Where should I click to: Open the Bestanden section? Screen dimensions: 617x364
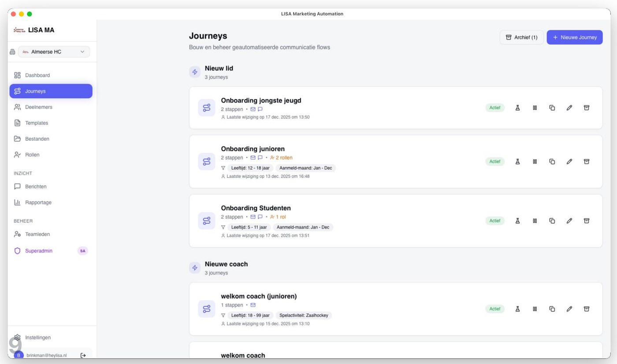[51, 139]
